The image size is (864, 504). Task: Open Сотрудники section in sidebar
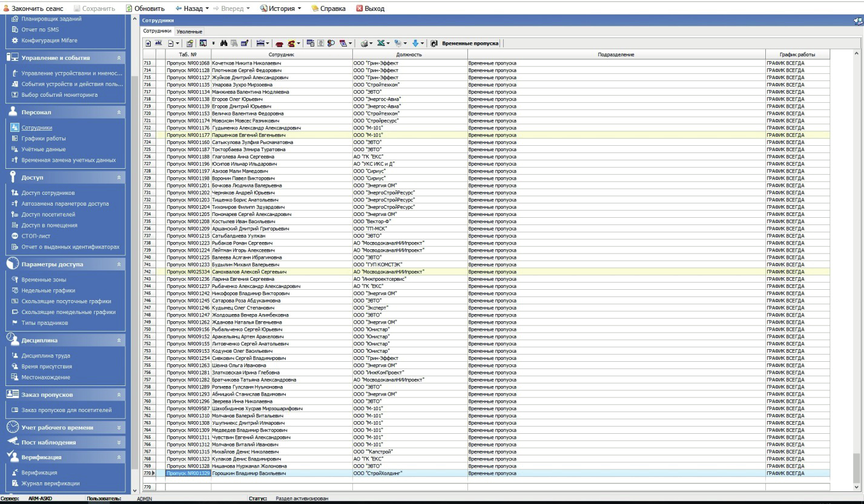click(x=37, y=128)
